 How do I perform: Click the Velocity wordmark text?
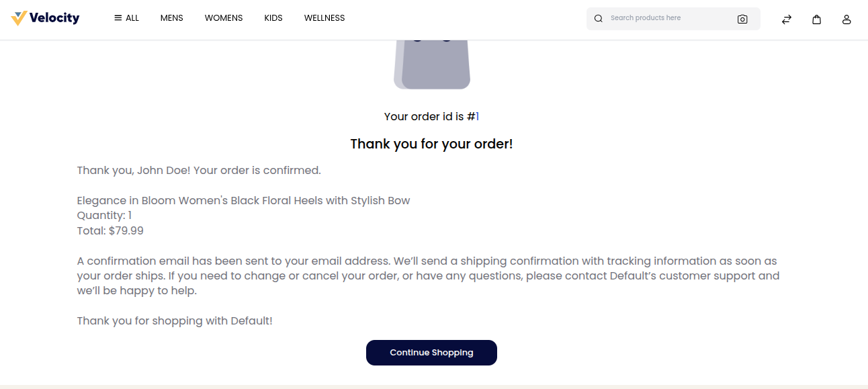click(x=54, y=18)
